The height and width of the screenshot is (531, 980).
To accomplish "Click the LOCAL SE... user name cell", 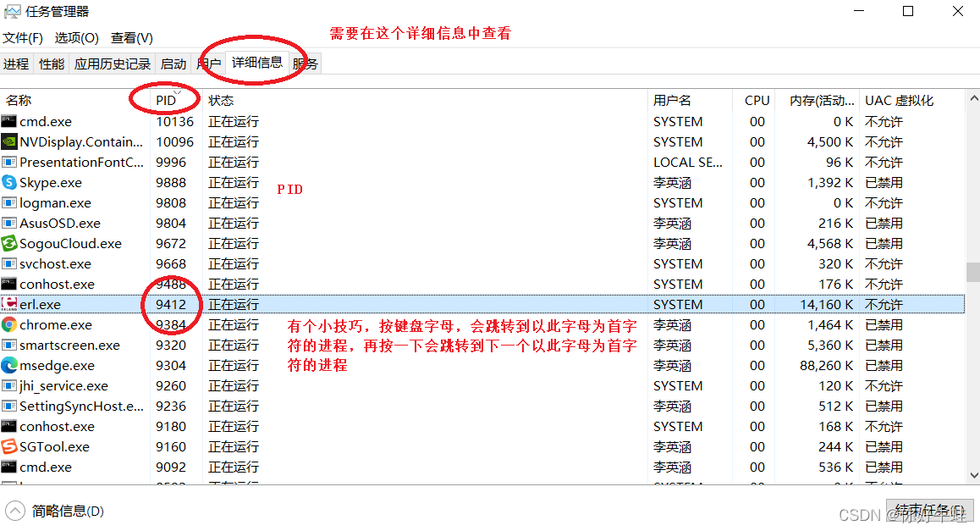I will [x=687, y=162].
